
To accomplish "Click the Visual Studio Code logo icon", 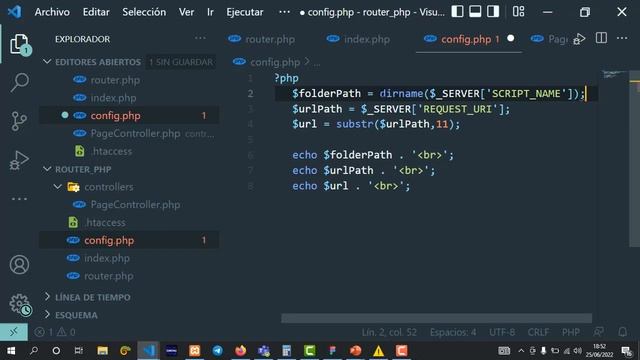I will coord(15,11).
